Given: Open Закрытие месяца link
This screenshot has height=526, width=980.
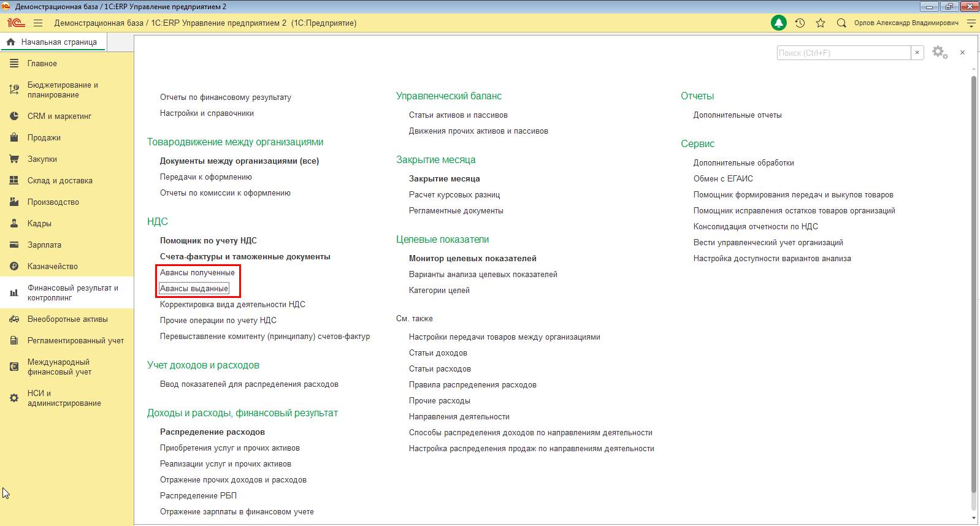Looking at the screenshot, I should pyautogui.click(x=445, y=179).
